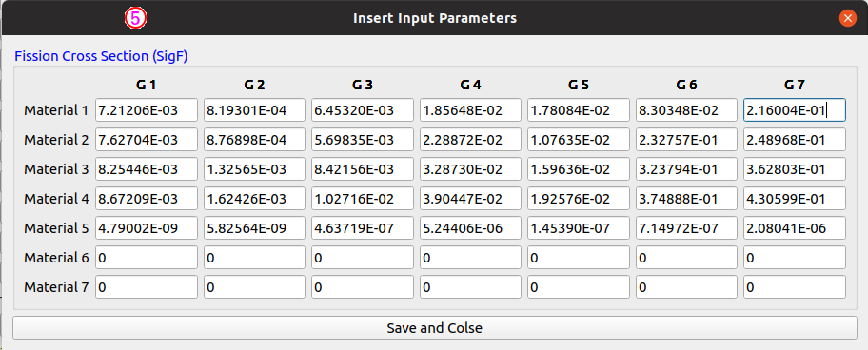The image size is (868, 350).
Task: Select Material 1 G5 field 1.78084E-02
Action: click(579, 110)
